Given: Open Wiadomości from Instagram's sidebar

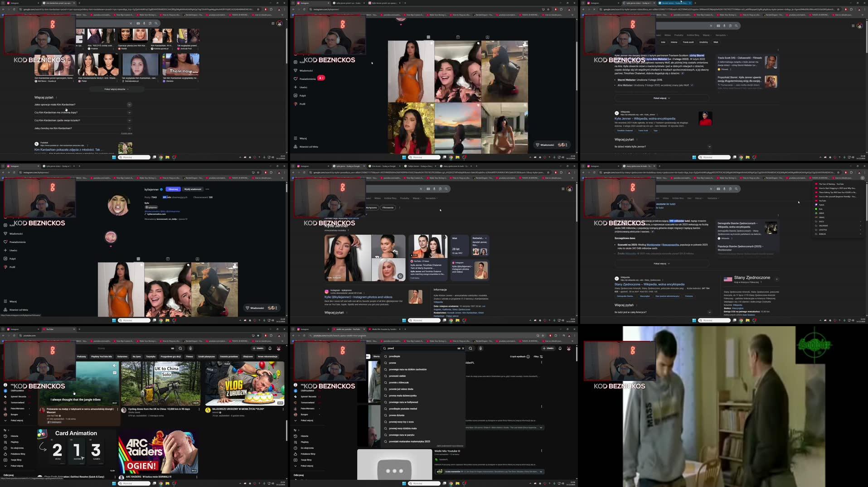Looking at the screenshot, I should tap(306, 71).
